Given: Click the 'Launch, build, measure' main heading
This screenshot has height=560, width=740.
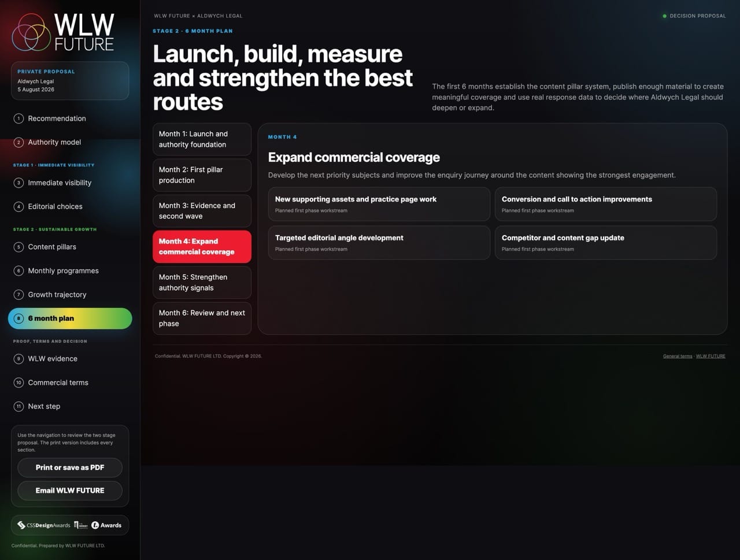Looking at the screenshot, I should pos(283,78).
